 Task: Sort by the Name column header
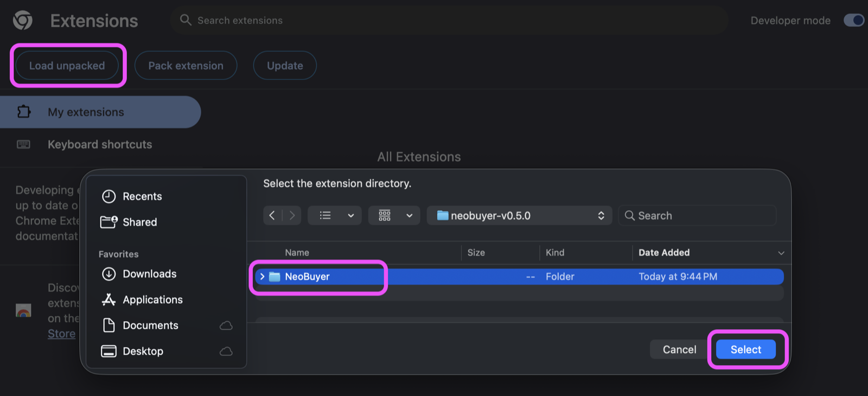tap(297, 253)
